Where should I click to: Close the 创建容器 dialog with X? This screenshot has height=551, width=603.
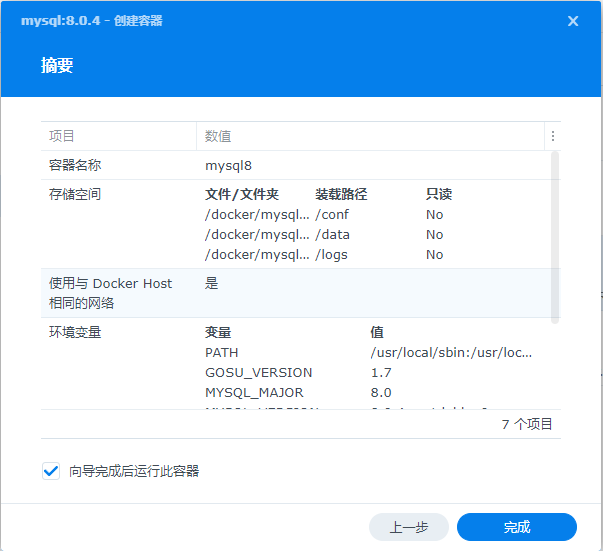click(573, 21)
